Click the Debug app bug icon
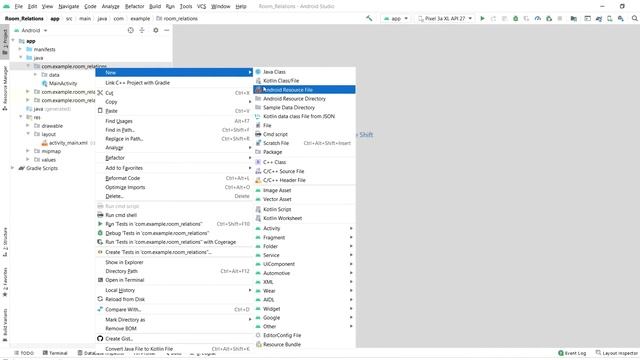Image resolution: width=640 pixels, height=360 pixels. click(516, 18)
